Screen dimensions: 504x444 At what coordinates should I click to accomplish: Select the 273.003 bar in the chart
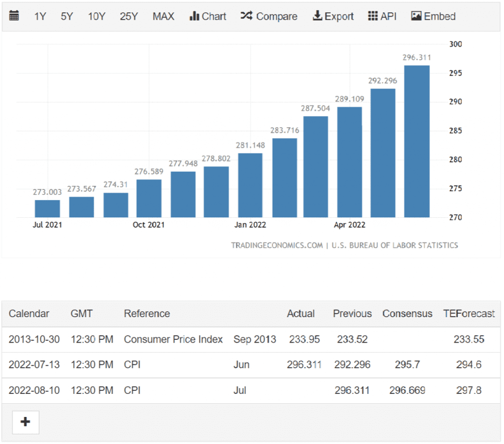(47, 208)
